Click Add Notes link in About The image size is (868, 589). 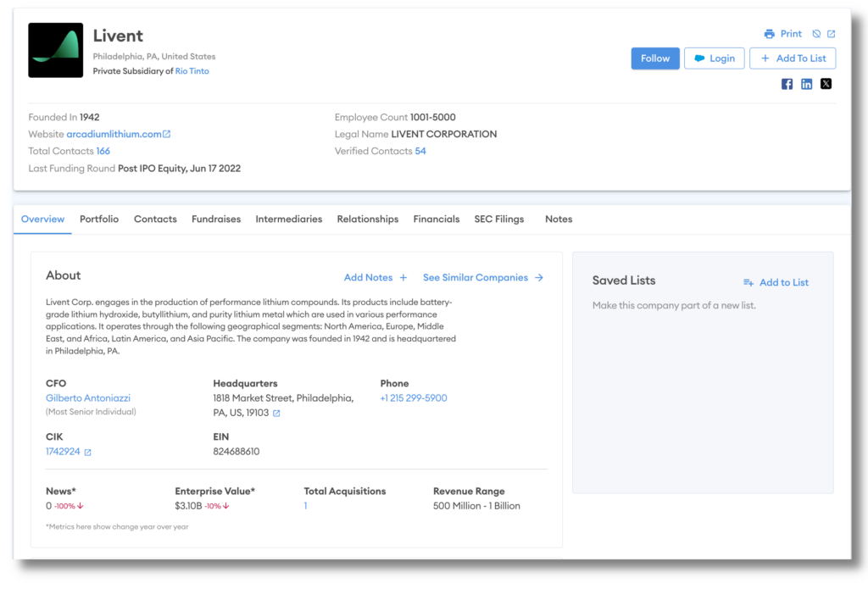point(368,277)
